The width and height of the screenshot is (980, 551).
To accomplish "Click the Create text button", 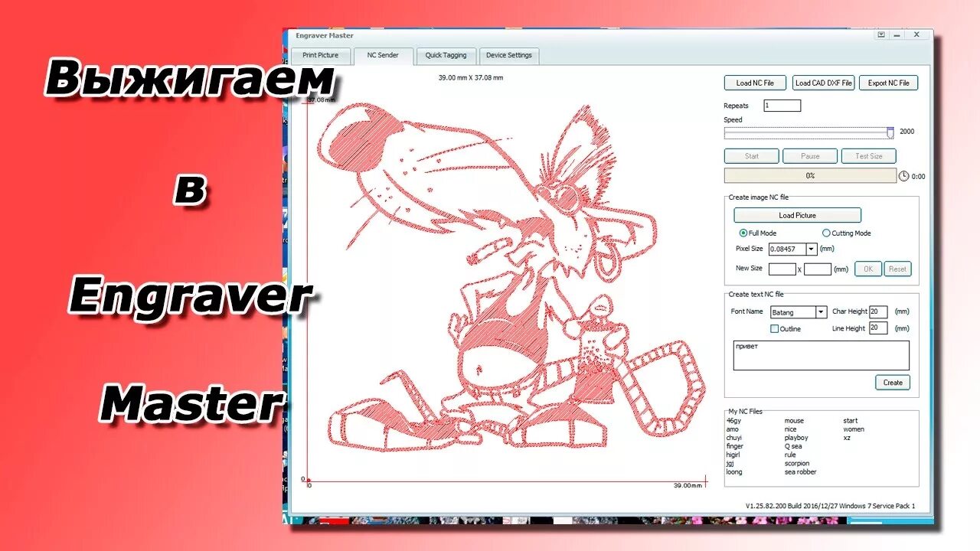I will (893, 383).
